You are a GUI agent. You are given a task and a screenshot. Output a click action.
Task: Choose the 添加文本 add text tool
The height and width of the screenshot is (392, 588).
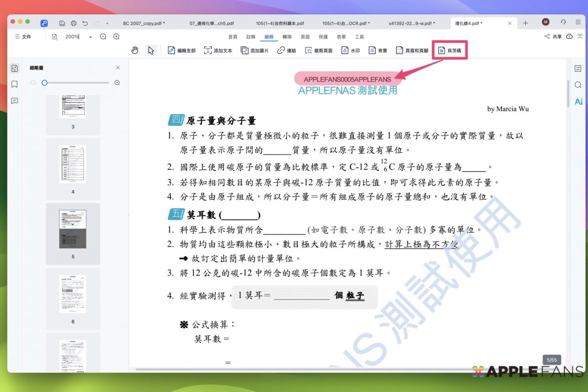click(x=218, y=50)
